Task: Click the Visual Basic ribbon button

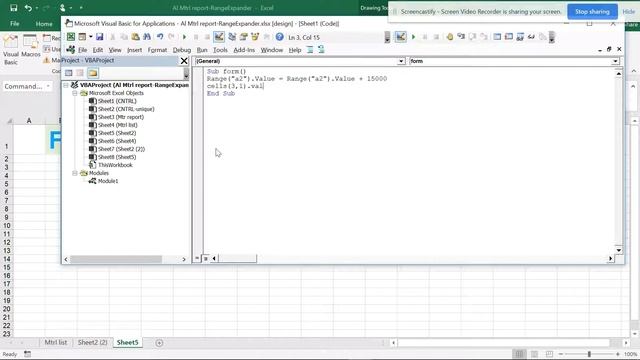Action: (x=11, y=50)
